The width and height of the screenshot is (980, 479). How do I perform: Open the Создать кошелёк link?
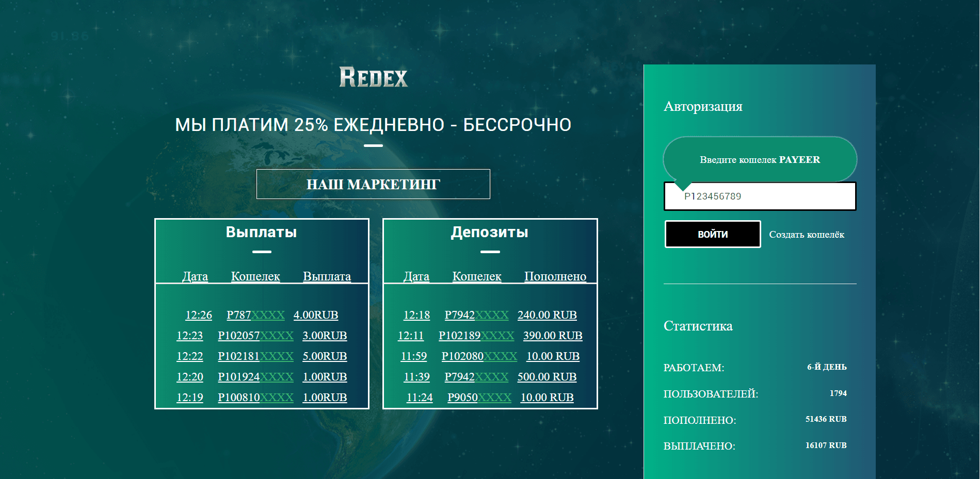tap(806, 234)
